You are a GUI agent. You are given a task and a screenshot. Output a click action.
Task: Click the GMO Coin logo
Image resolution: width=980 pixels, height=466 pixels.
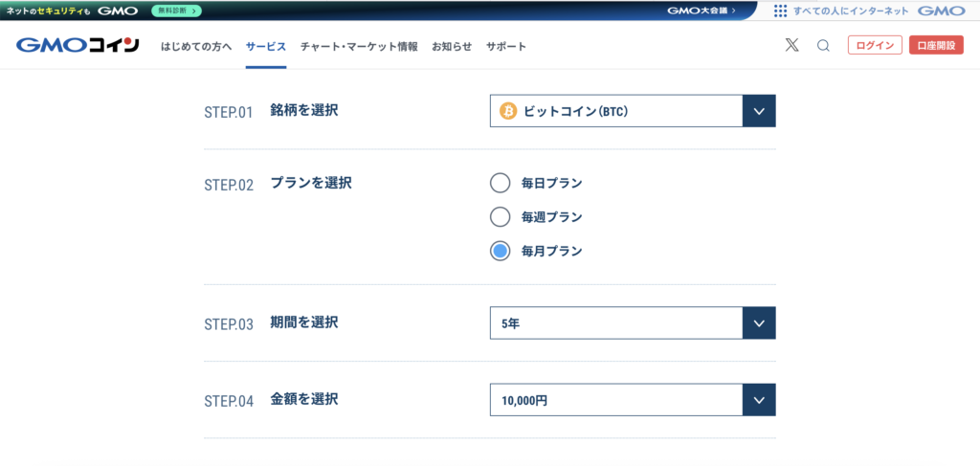pyautogui.click(x=78, y=46)
